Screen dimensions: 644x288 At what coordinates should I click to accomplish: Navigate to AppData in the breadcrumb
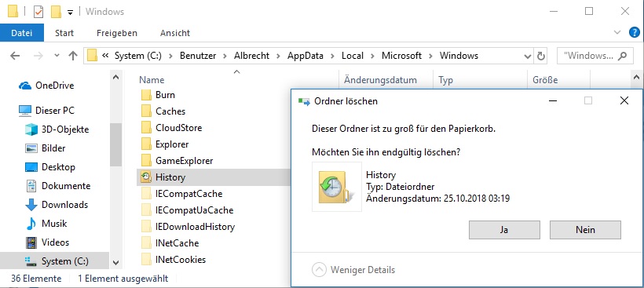coord(306,56)
